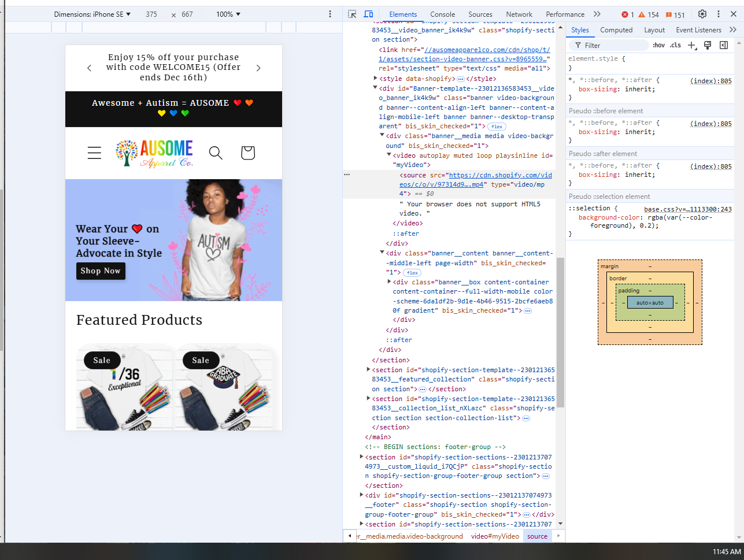This screenshot has height=560, width=744.
Task: Open the ABA Graduate product thumbnail
Action: point(223,387)
